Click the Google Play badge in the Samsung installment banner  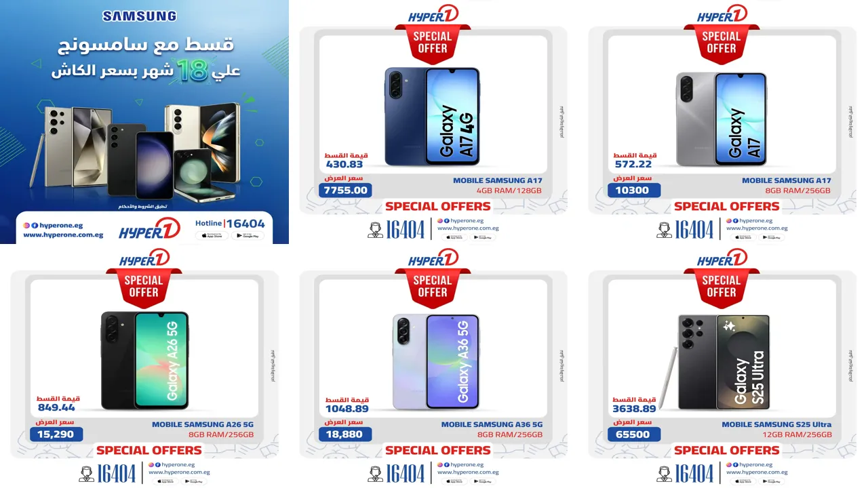click(x=248, y=236)
